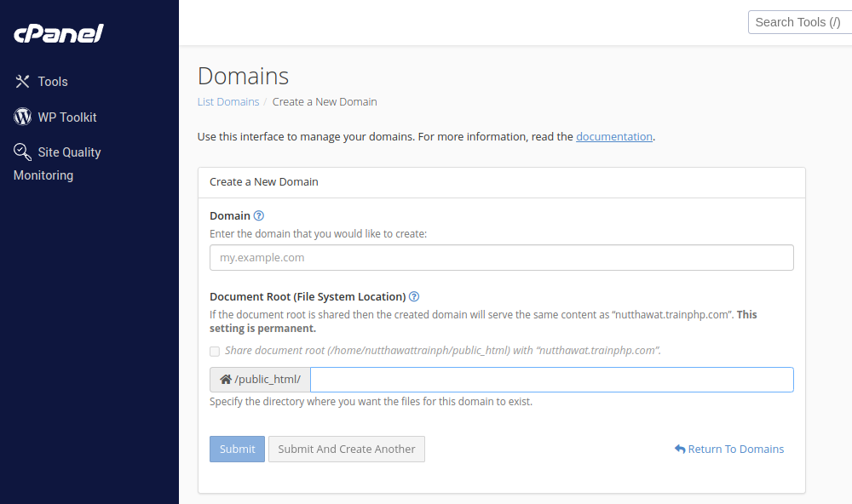Image resolution: width=852 pixels, height=504 pixels.
Task: Click the return arrow icon near Return To Domains
Action: click(x=680, y=450)
